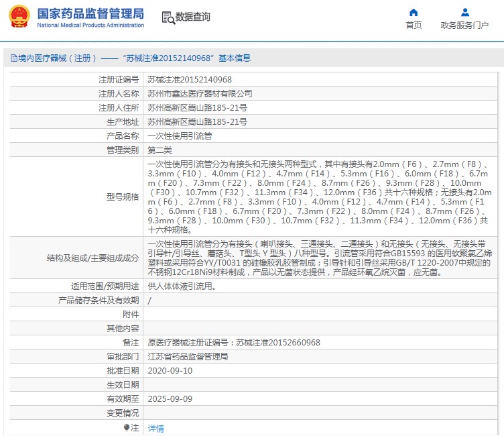
Task: Click expiry date 2025-09-09
Action: (170, 399)
